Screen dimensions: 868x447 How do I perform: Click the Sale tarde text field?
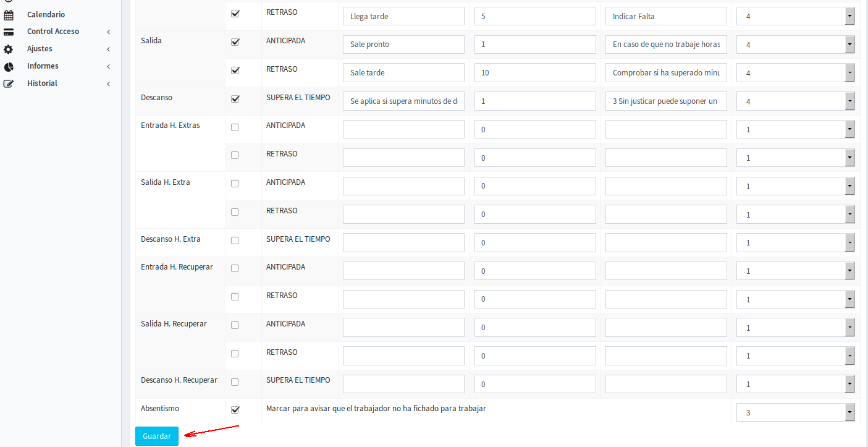[403, 73]
